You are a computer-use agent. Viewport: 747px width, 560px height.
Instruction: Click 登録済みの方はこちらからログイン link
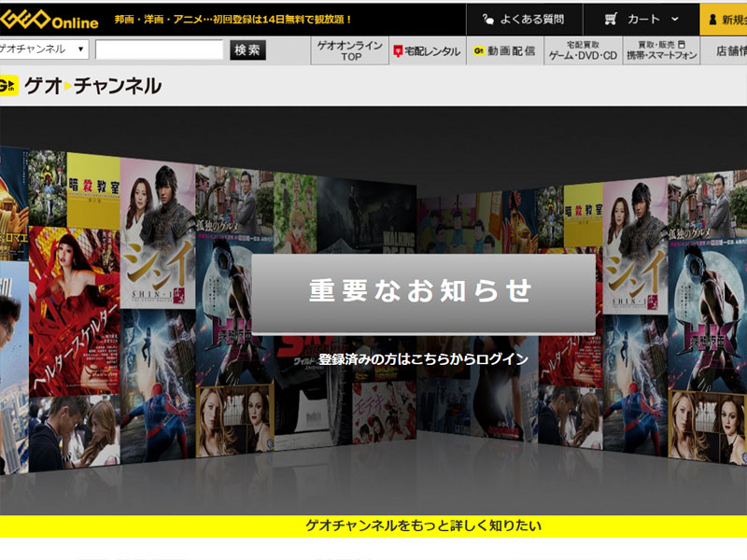pos(423,358)
